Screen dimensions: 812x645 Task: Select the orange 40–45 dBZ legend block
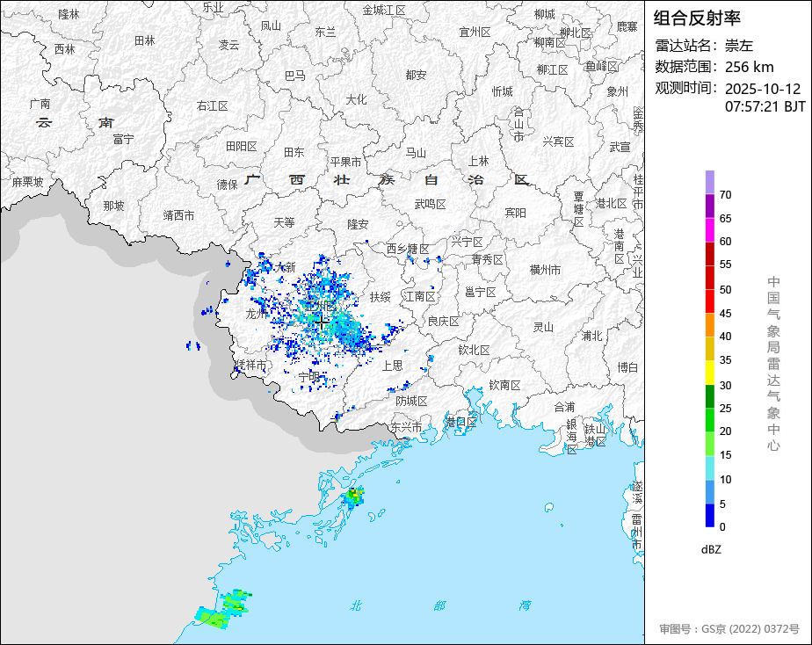click(x=709, y=325)
